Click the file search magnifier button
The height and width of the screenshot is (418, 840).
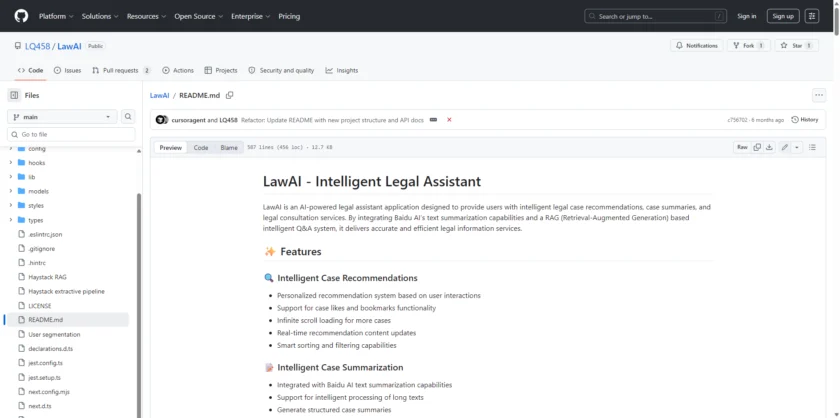[x=128, y=117]
